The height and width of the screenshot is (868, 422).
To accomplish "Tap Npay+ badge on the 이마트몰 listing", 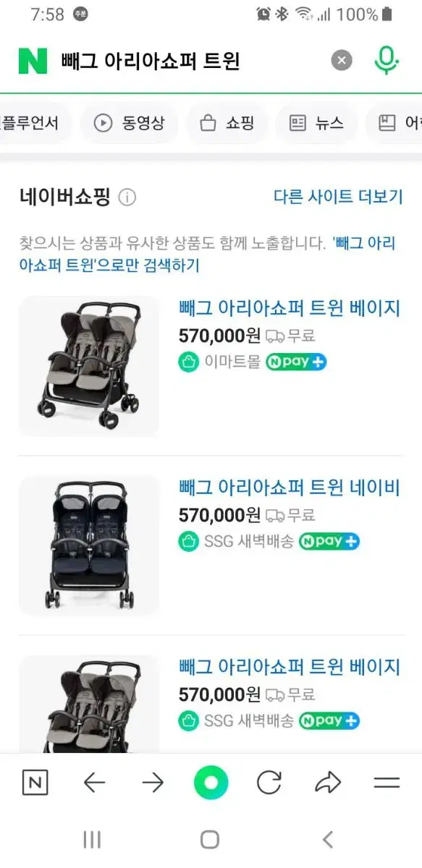I will (x=296, y=362).
